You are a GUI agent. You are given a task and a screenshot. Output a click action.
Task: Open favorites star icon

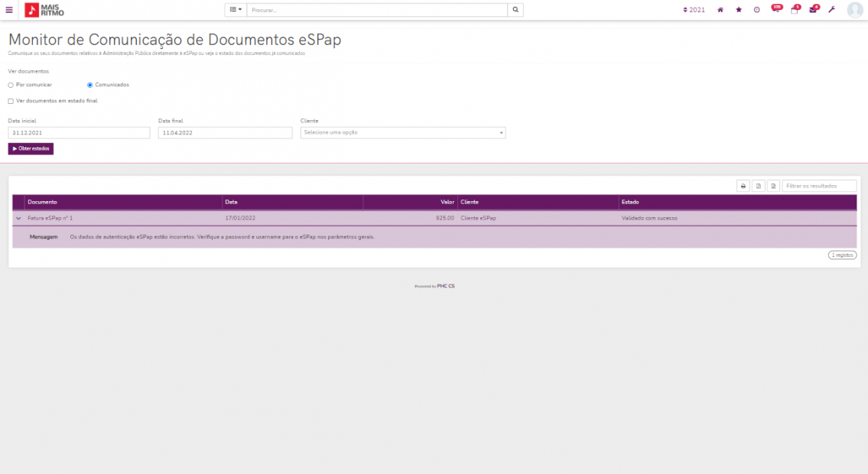739,10
